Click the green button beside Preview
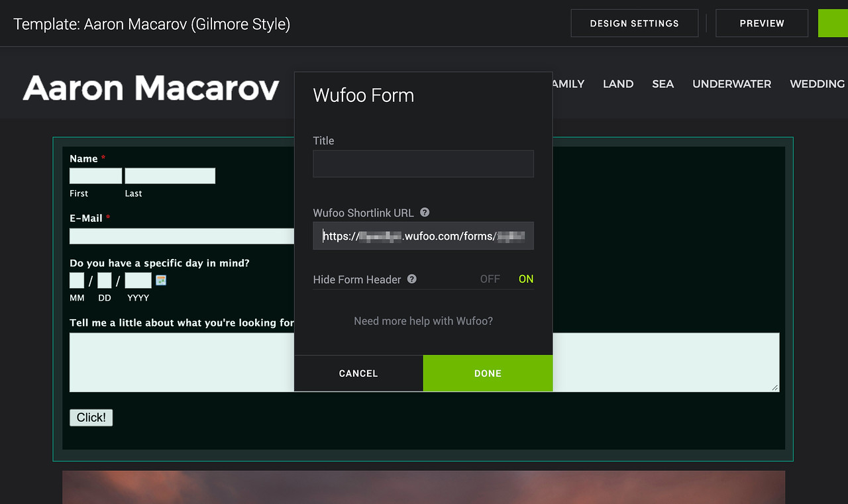The image size is (848, 504). (x=833, y=23)
